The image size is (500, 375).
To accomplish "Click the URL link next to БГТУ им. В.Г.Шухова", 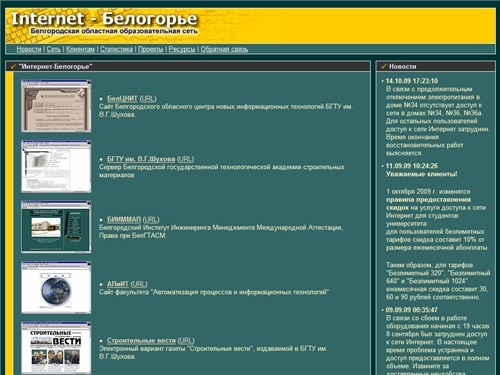I will point(186,159).
